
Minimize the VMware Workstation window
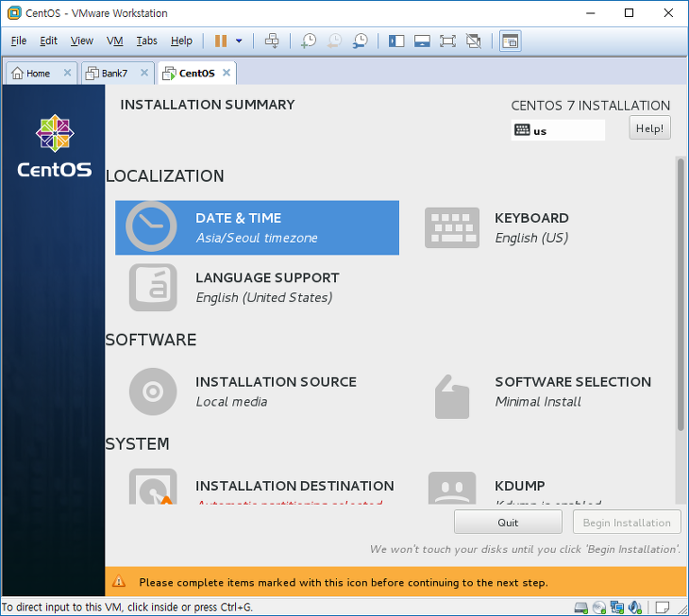pyautogui.click(x=590, y=13)
